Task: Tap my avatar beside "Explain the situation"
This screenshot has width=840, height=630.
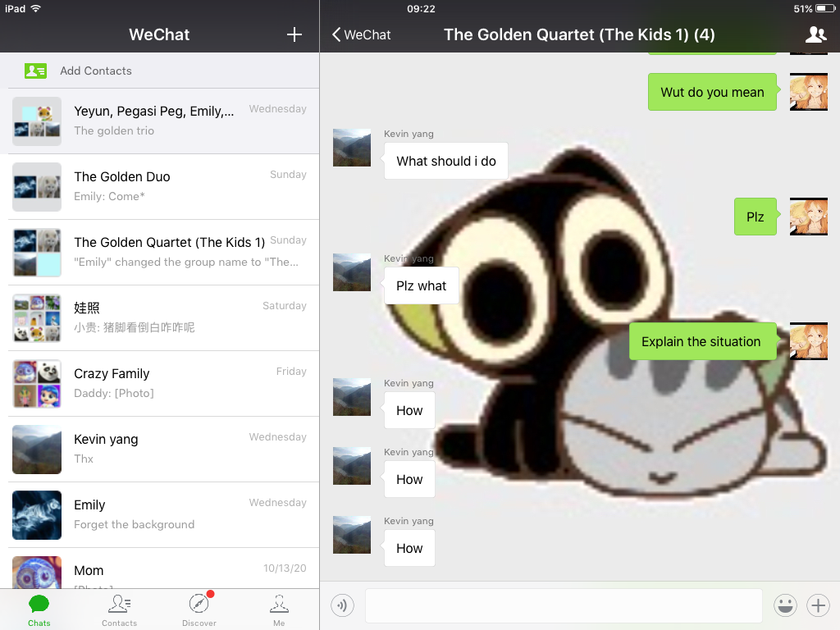Action: tap(809, 341)
